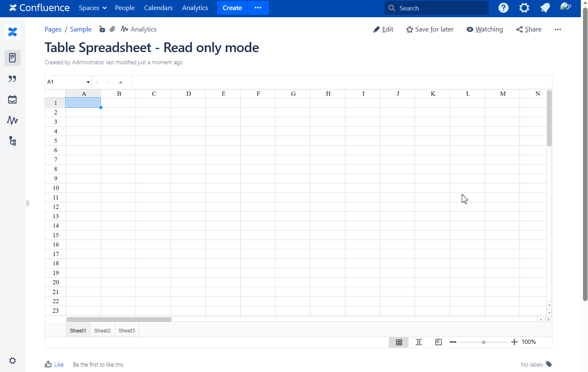Click the notifications icon in header

545,8
